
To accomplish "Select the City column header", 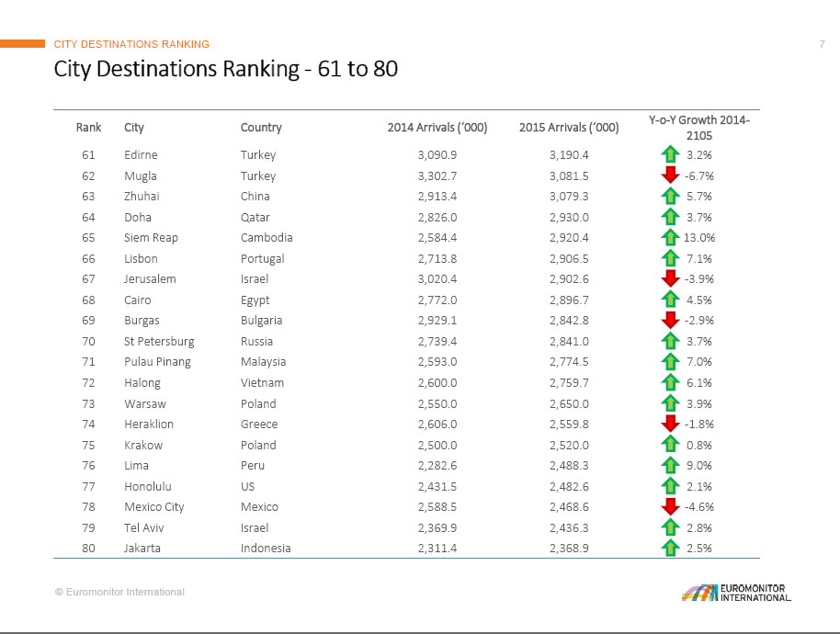I will [x=134, y=128].
